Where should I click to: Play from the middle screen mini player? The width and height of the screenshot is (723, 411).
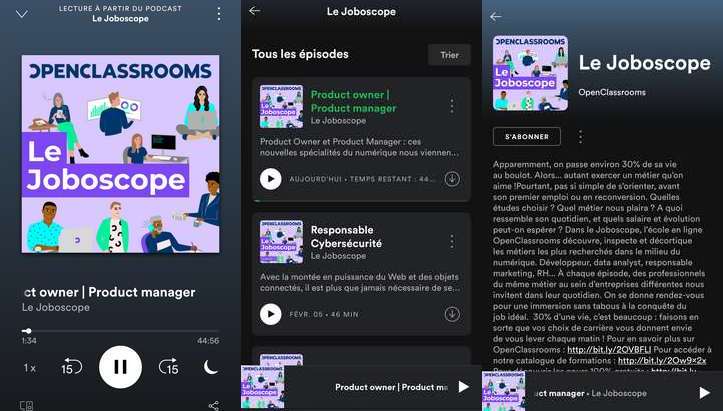463,387
